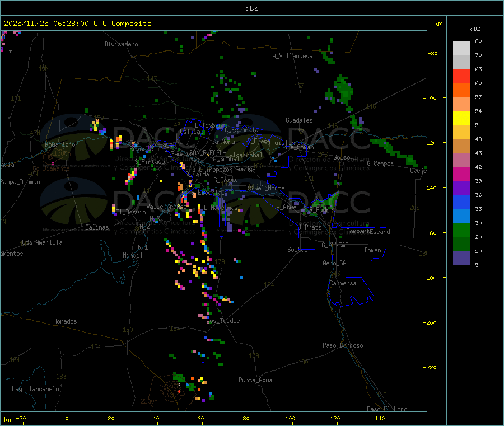Click the Cda_Amarilla map label

coord(42,242)
